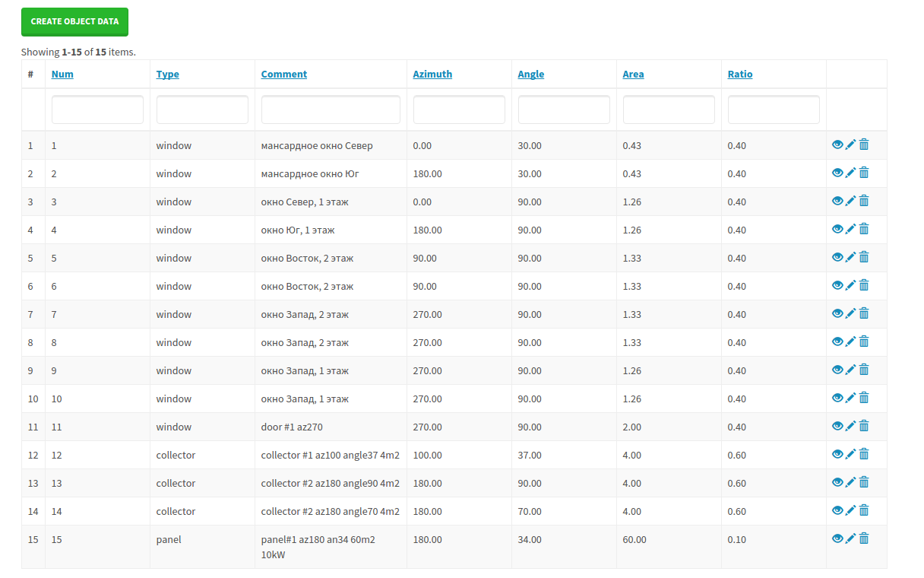This screenshot has width=924, height=578.
Task: Open view icon for row 8
Action: tap(837, 341)
